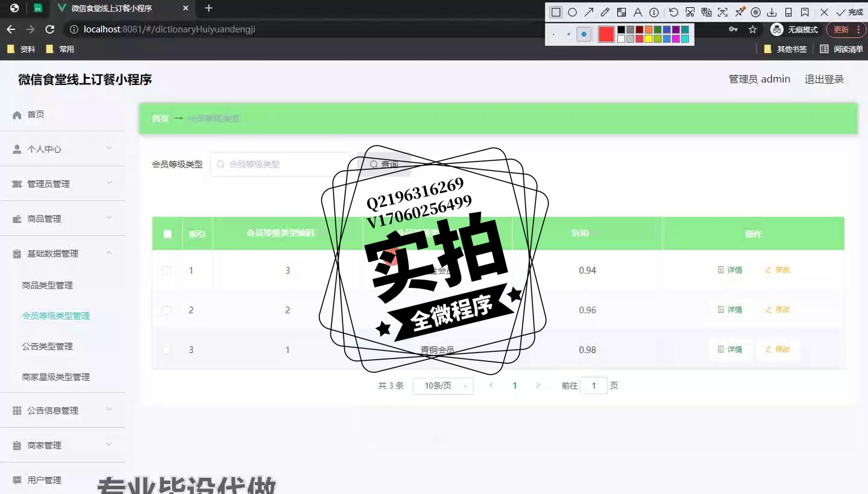Screen dimensions: 868x494
Task: Choose the smallest brush size dot
Action: [x=553, y=34]
